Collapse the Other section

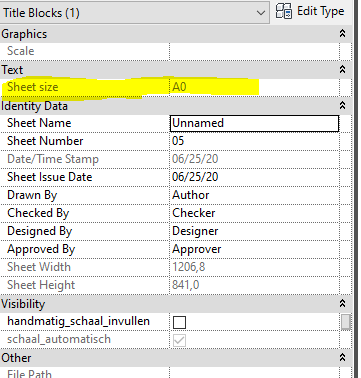coord(342,357)
